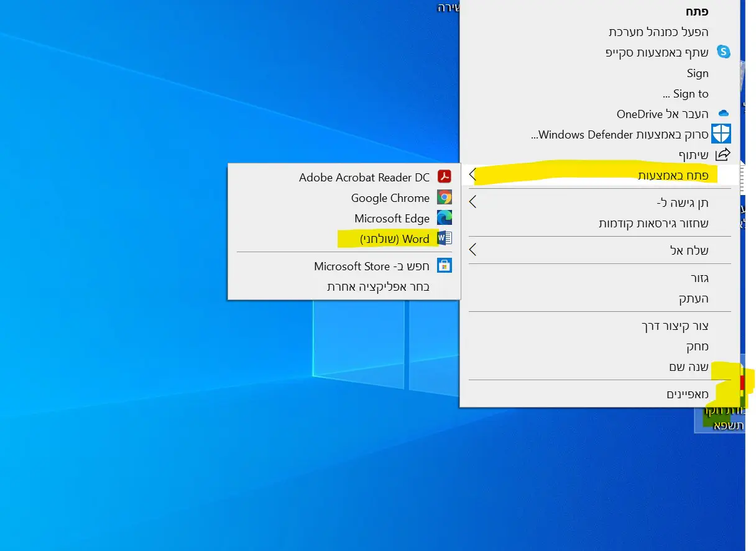Click the share icon beside שיתוף

722,155
